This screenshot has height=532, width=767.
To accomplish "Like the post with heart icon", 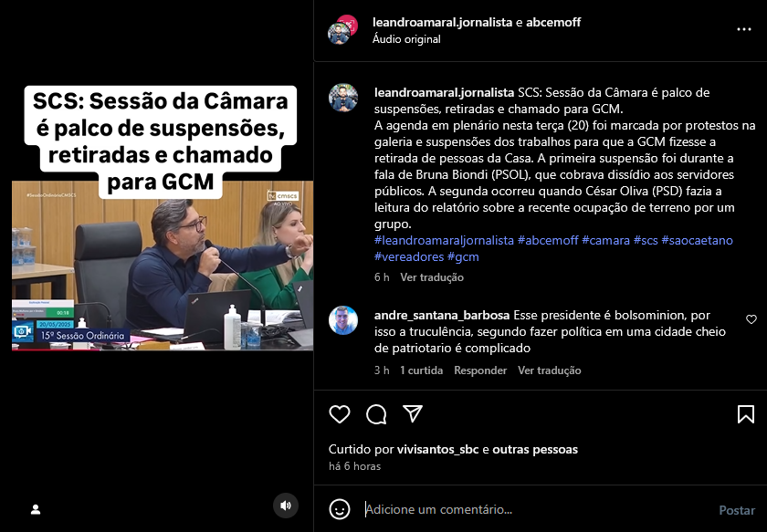I will coord(340,414).
